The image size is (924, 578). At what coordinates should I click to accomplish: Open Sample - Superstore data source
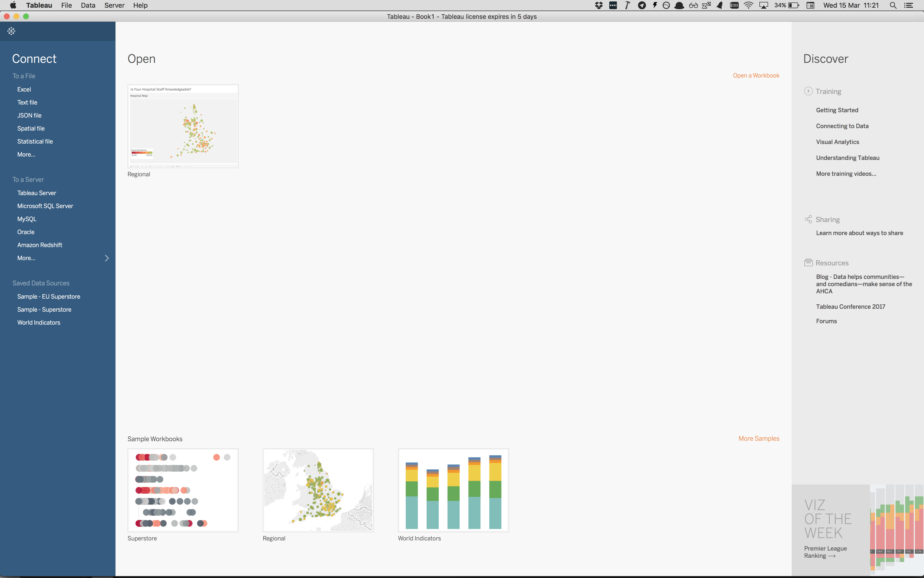44,309
